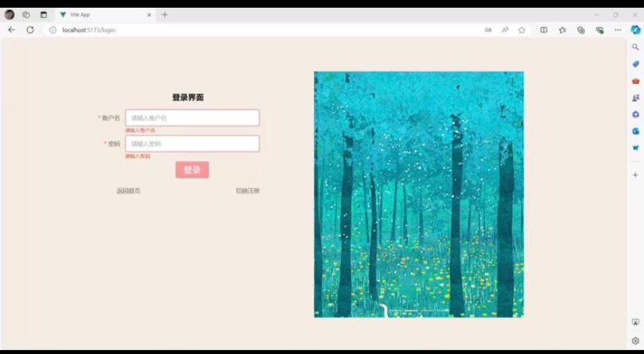
Task: Select the Vite App tab
Action: tap(105, 15)
